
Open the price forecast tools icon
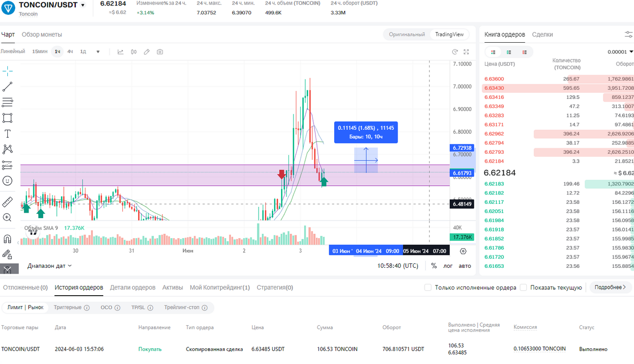coord(7,165)
